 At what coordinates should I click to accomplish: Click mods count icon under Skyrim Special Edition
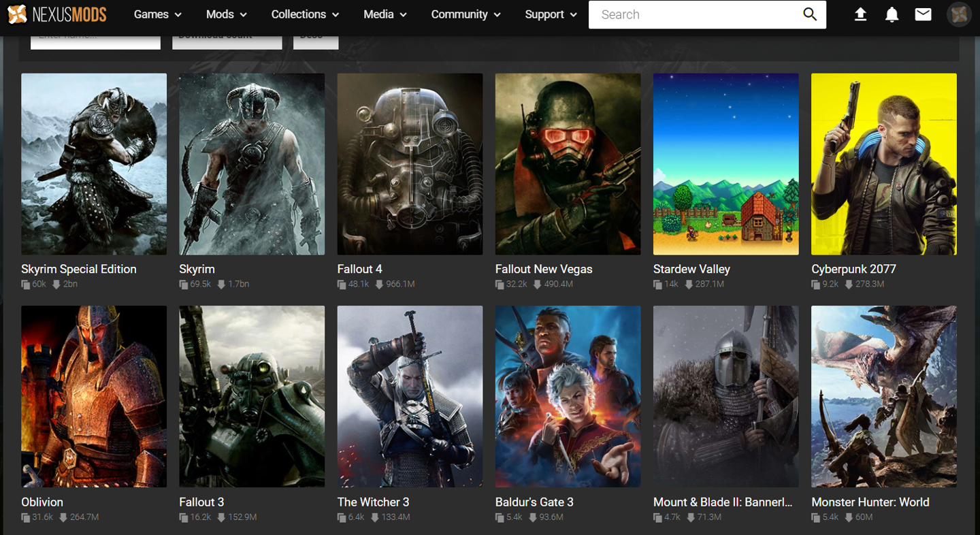point(26,285)
